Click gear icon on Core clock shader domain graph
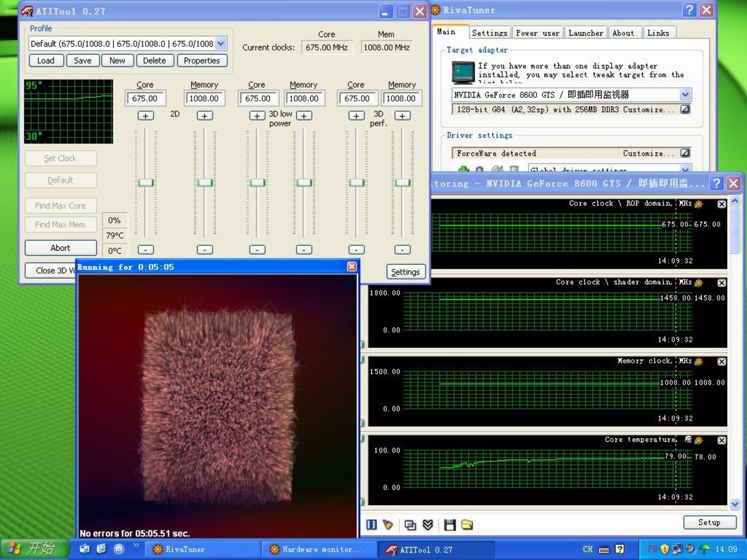The height and width of the screenshot is (560, 747). [x=698, y=283]
